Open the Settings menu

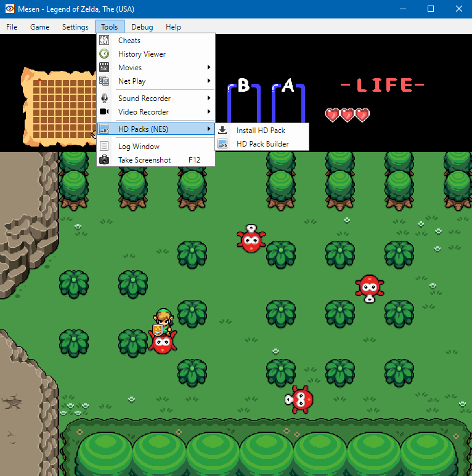point(75,26)
